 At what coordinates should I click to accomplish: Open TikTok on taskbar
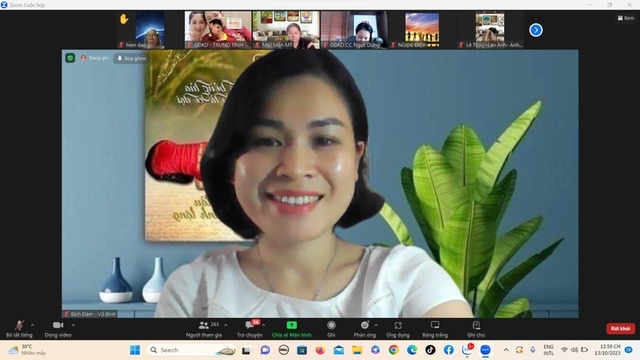click(x=430, y=350)
